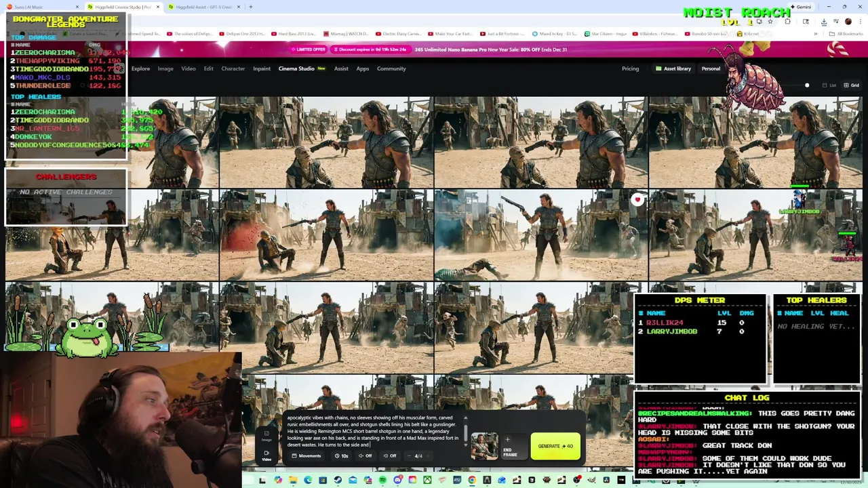Open the Xbox app from the taskbar
868x488 pixels.
pos(427,481)
